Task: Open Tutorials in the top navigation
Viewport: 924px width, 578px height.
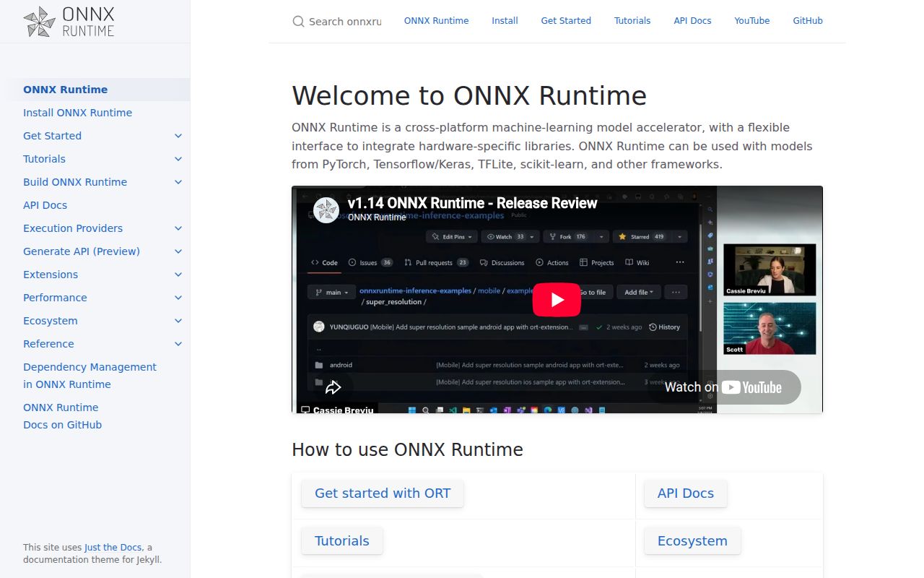Action: pos(632,21)
